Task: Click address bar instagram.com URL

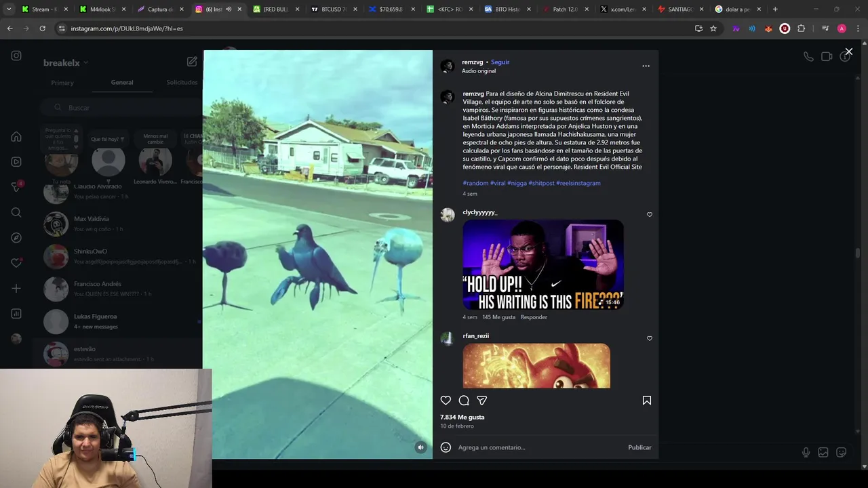Action: pyautogui.click(x=127, y=28)
